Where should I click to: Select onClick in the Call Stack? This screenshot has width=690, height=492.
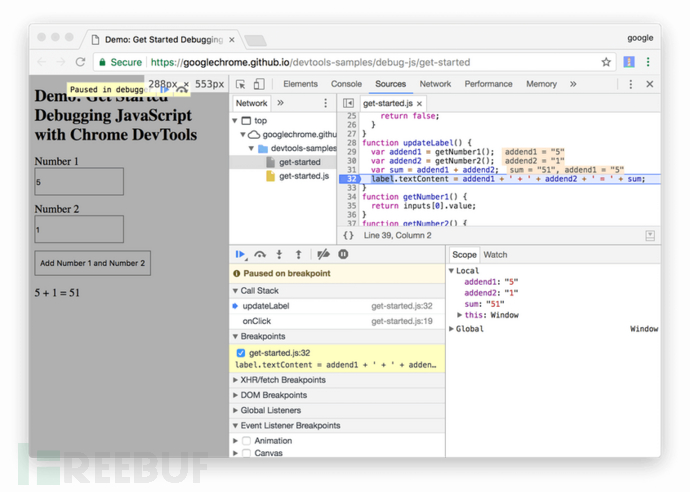(x=257, y=321)
